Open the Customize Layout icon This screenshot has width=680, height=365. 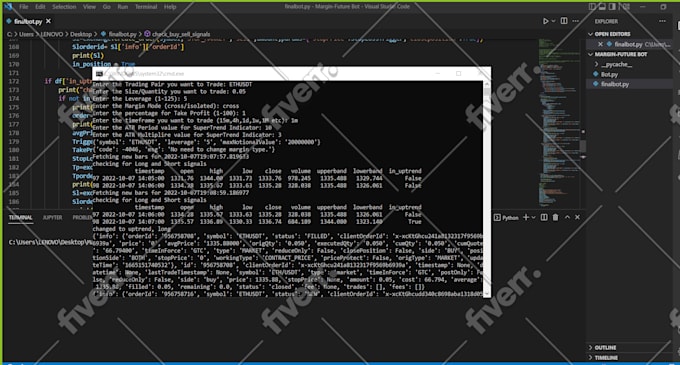625,7
